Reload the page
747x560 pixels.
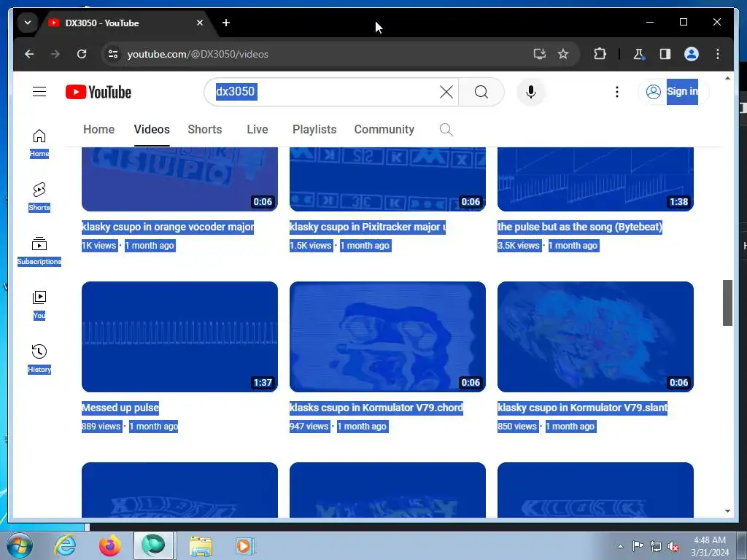tap(82, 54)
